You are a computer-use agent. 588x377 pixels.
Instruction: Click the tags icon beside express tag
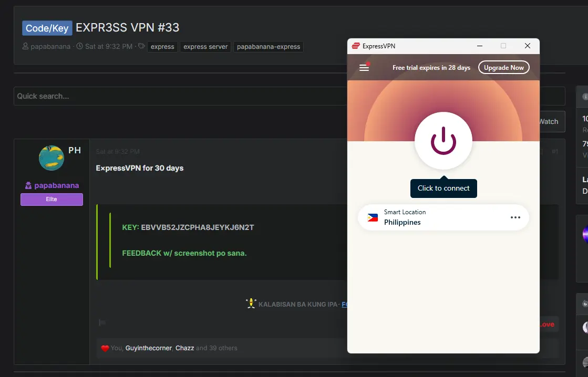coord(141,46)
